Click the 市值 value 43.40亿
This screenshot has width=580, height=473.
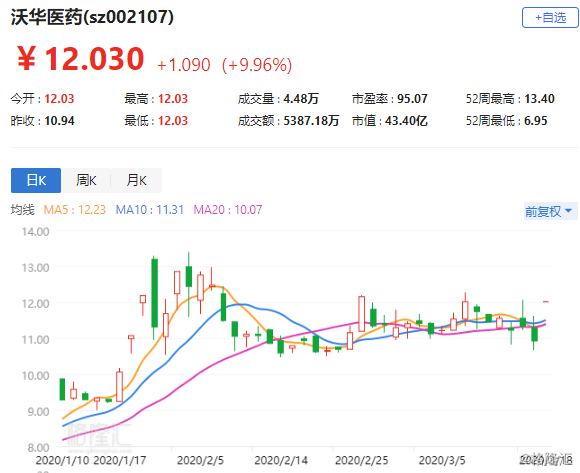[x=406, y=121]
